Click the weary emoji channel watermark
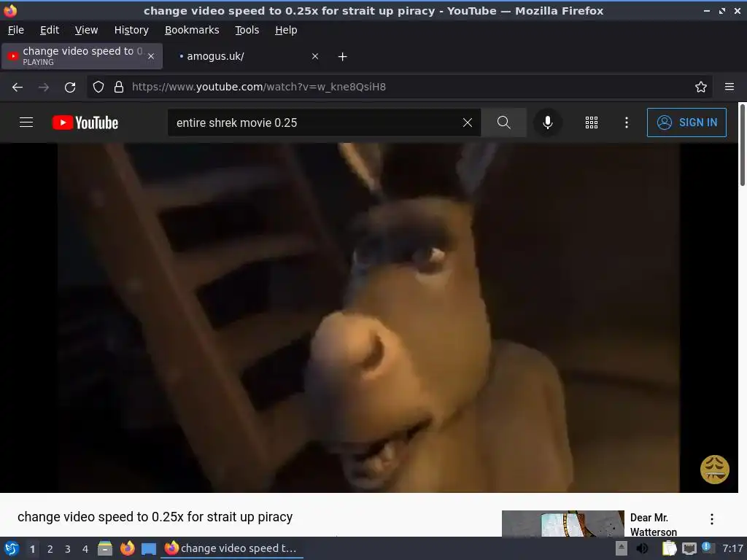Viewport: 747px width, 560px height. pos(714,470)
